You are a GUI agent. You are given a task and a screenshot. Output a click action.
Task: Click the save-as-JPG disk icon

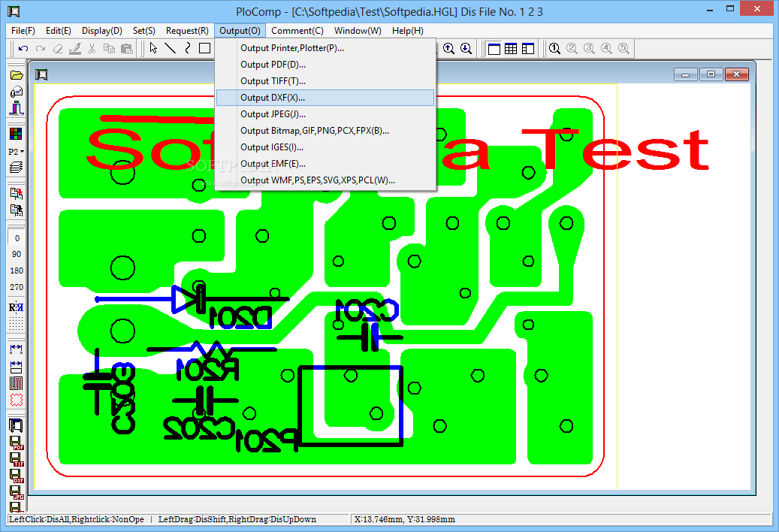pos(17,492)
